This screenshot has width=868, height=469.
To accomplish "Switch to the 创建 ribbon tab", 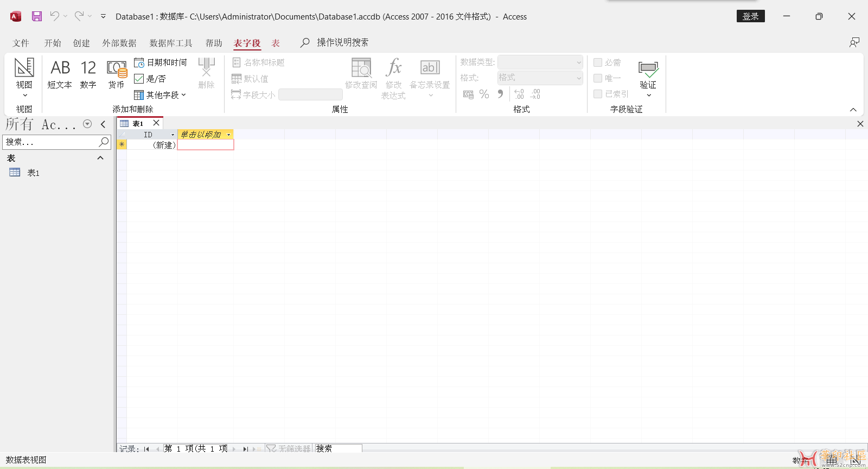I will point(81,43).
